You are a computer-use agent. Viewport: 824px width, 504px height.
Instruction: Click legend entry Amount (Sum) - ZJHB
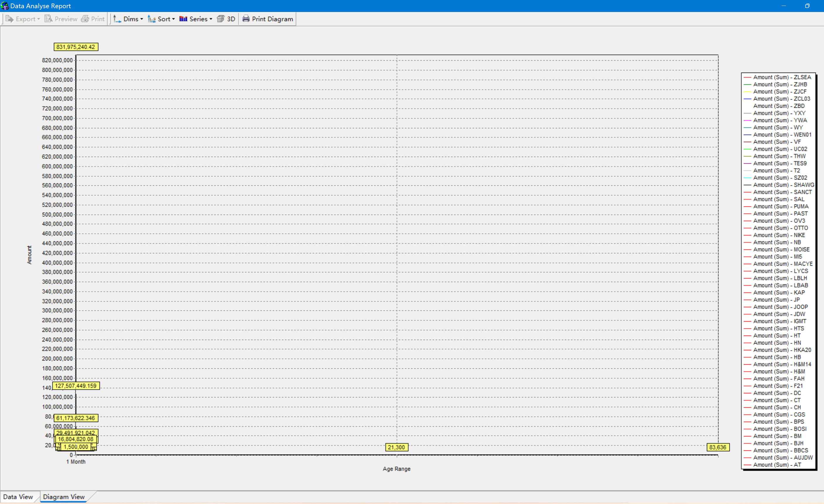[x=775, y=85]
